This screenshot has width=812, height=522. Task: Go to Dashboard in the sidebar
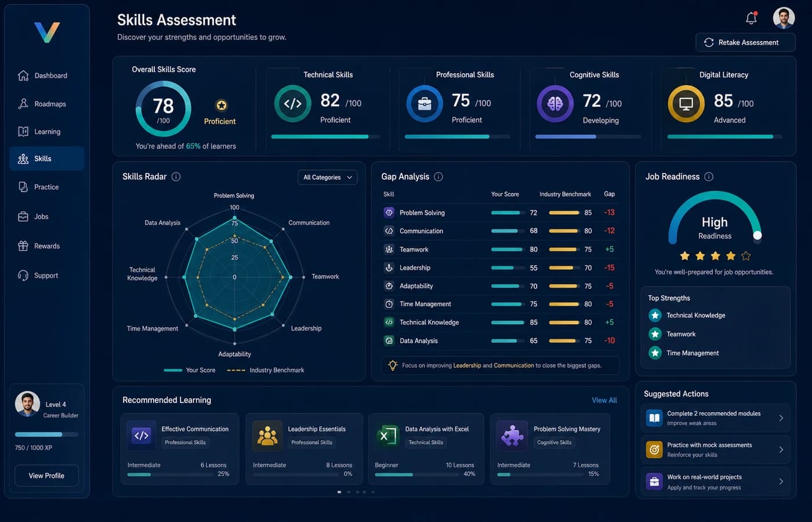[x=46, y=75]
